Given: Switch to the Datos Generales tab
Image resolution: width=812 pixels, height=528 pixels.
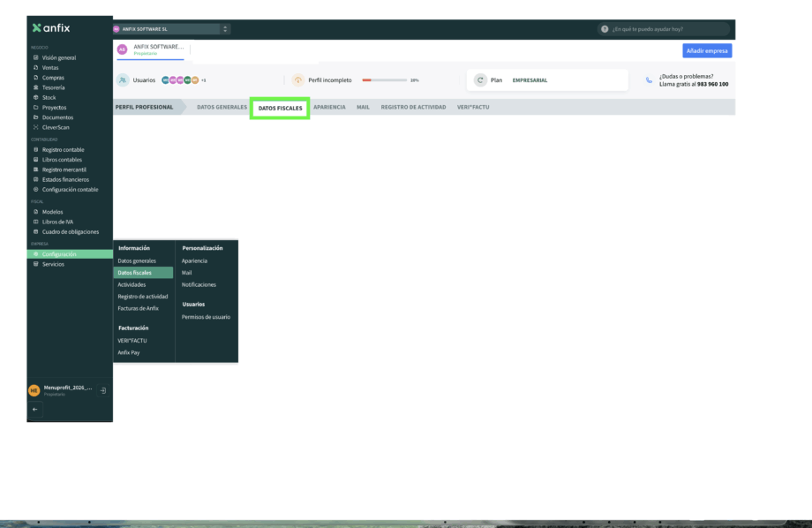Looking at the screenshot, I should [x=222, y=107].
